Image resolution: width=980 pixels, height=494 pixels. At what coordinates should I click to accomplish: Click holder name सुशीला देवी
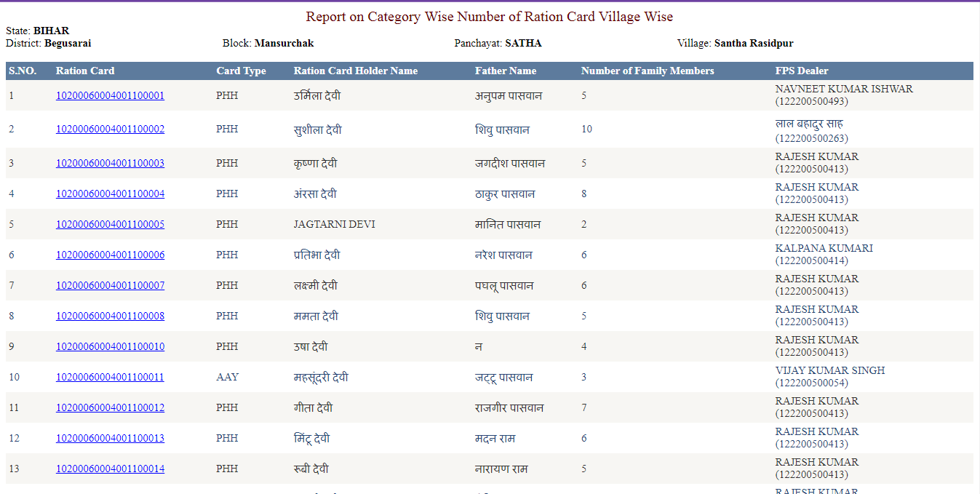(318, 130)
